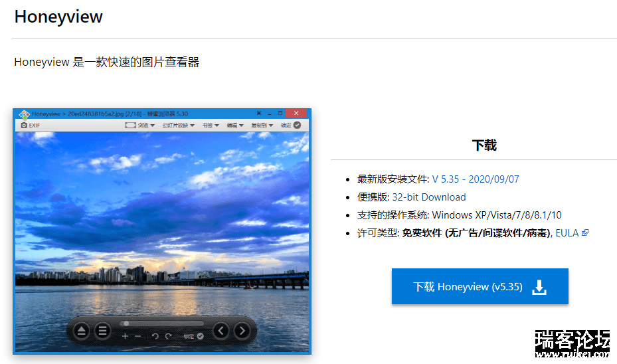
Task: Open the V 5.35 - 2020/09/07 installer link
Action: 476,179
